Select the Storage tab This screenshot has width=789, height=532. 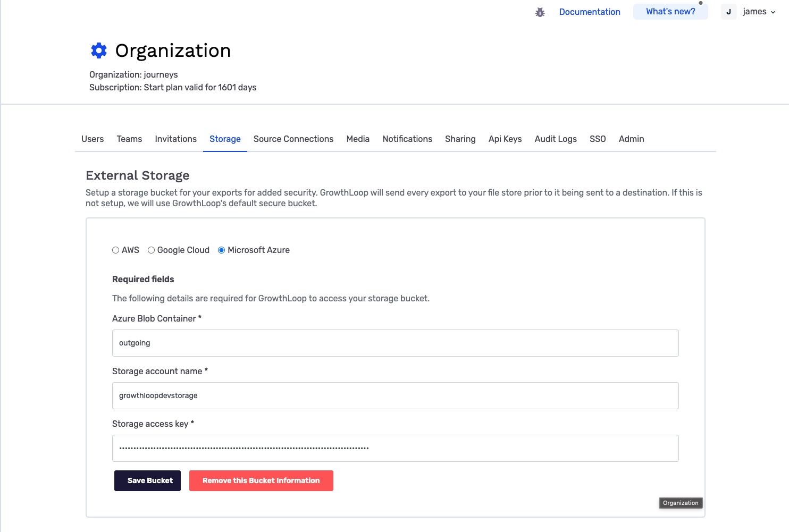tap(225, 139)
